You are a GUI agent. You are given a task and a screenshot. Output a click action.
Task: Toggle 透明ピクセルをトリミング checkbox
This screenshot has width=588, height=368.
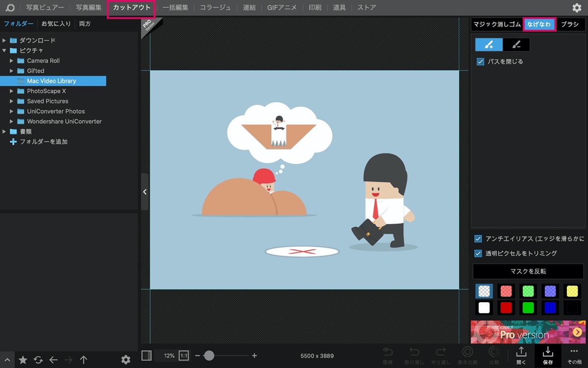point(478,254)
